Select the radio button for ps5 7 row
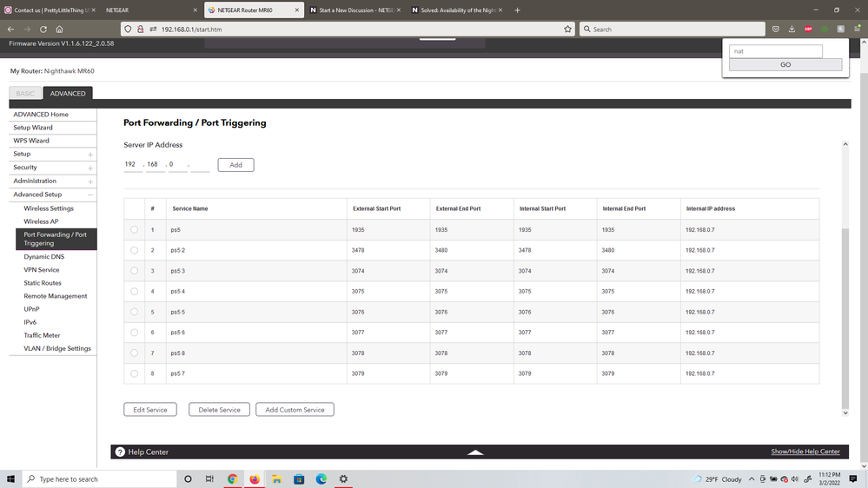This screenshot has width=868, height=488. pyautogui.click(x=134, y=373)
